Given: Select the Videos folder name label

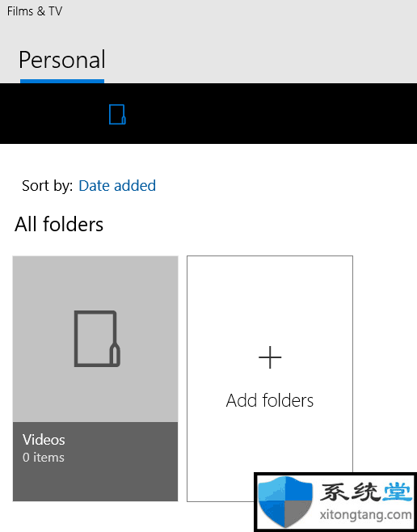Looking at the screenshot, I should [44, 440].
